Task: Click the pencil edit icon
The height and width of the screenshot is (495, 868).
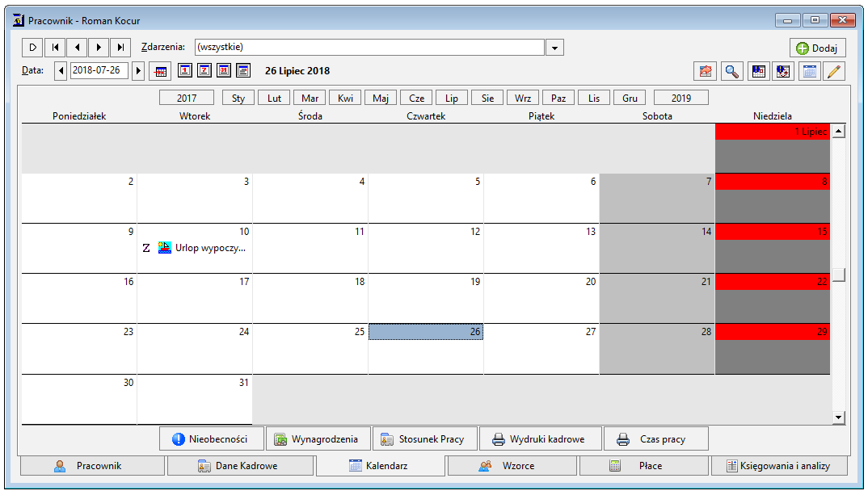Action: coord(834,71)
